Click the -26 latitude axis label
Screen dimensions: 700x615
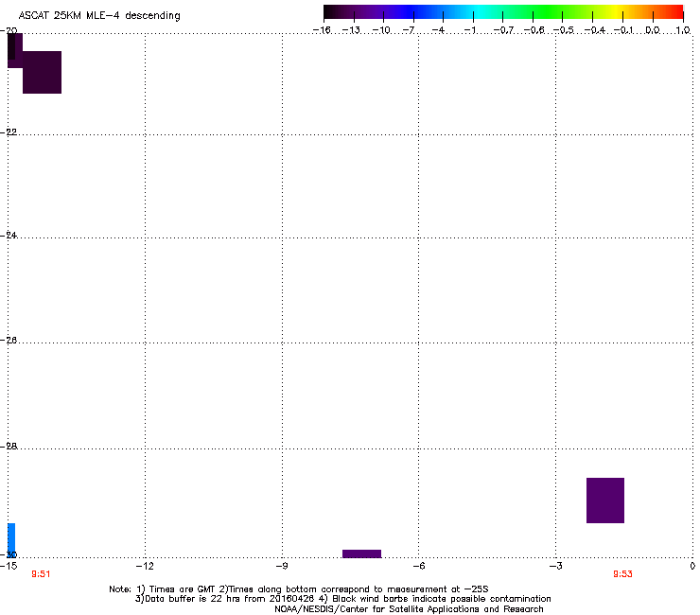click(9, 341)
